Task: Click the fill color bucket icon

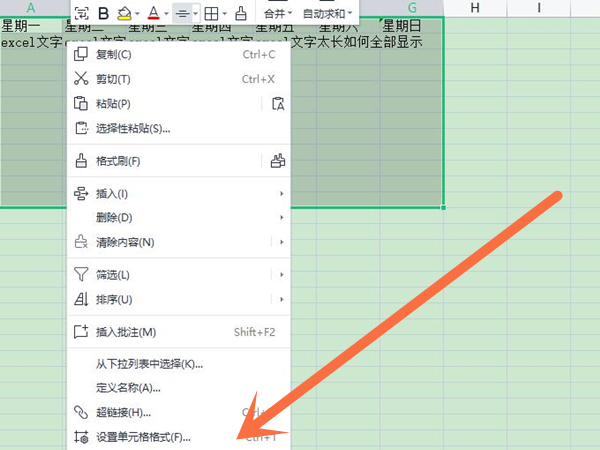Action: pos(123,13)
